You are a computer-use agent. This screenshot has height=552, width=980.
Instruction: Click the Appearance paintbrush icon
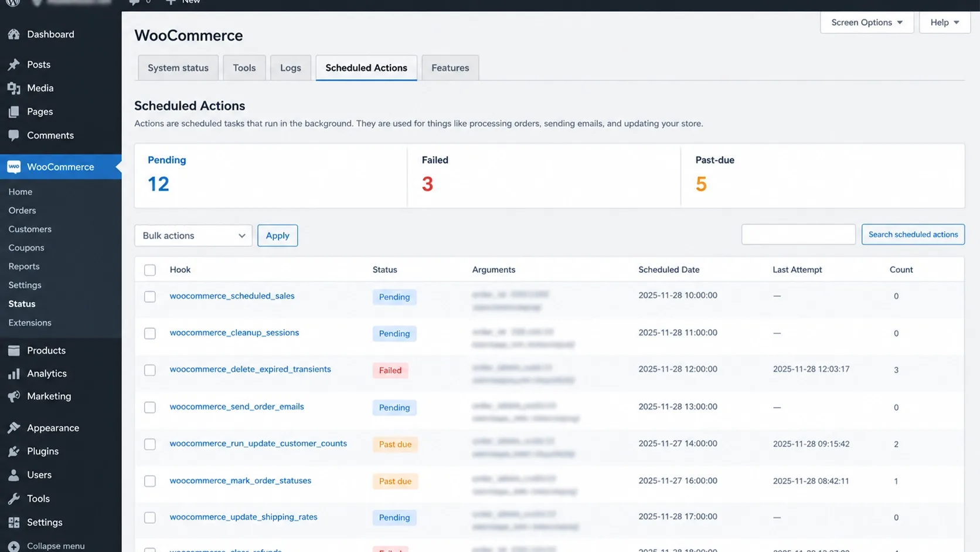coord(13,428)
